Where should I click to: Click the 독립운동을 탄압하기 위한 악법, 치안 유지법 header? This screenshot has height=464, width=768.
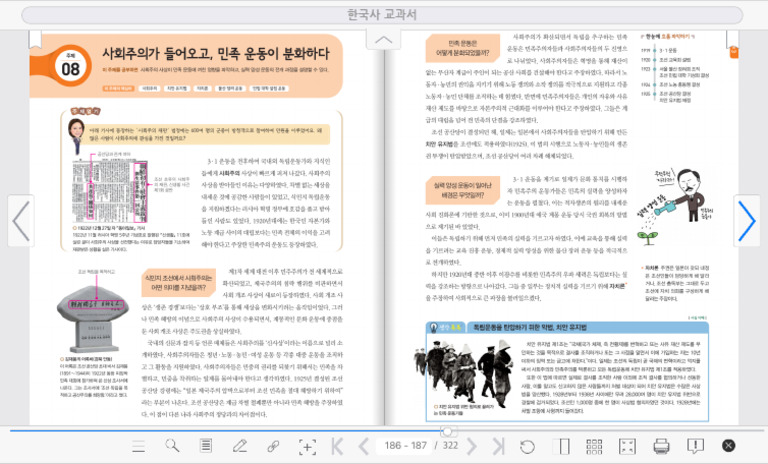(x=529, y=327)
